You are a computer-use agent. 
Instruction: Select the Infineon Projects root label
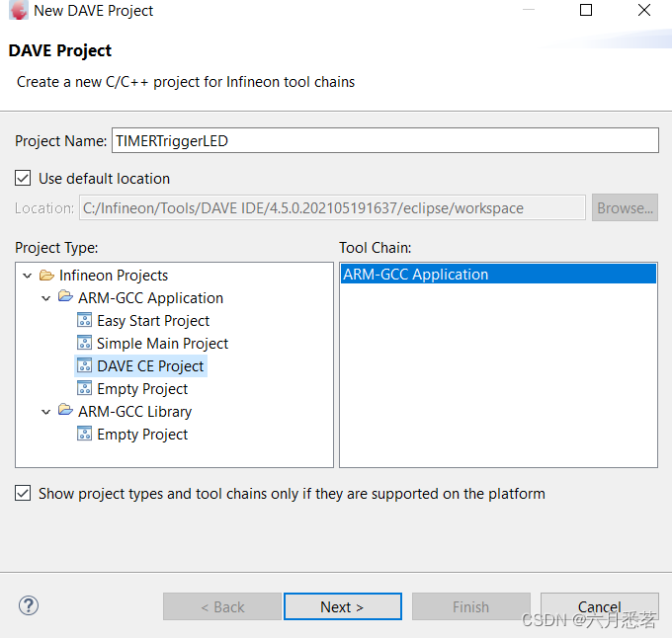click(114, 276)
